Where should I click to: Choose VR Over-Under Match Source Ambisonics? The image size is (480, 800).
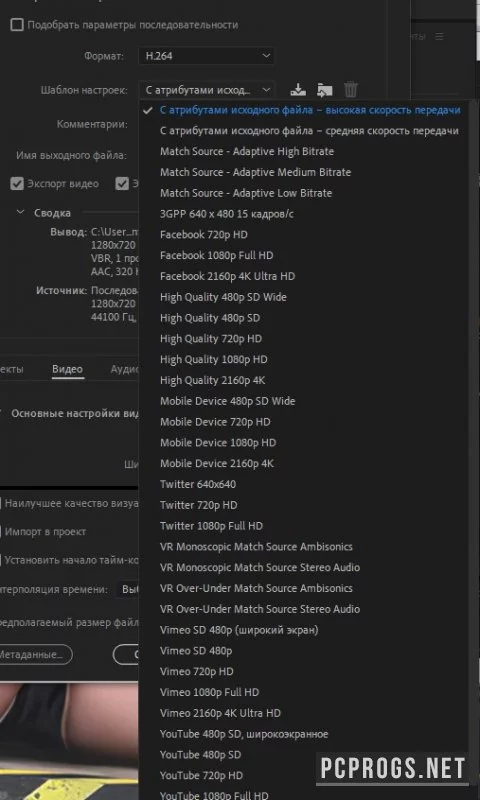click(256, 588)
